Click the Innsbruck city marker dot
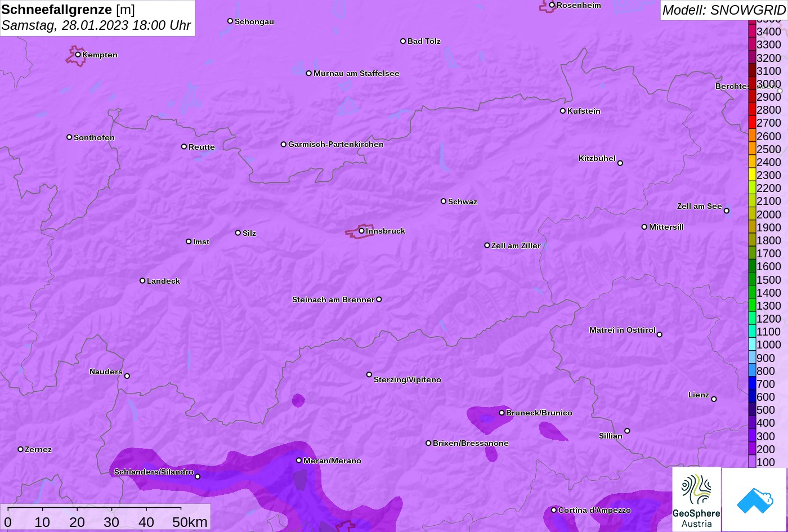 (x=361, y=231)
